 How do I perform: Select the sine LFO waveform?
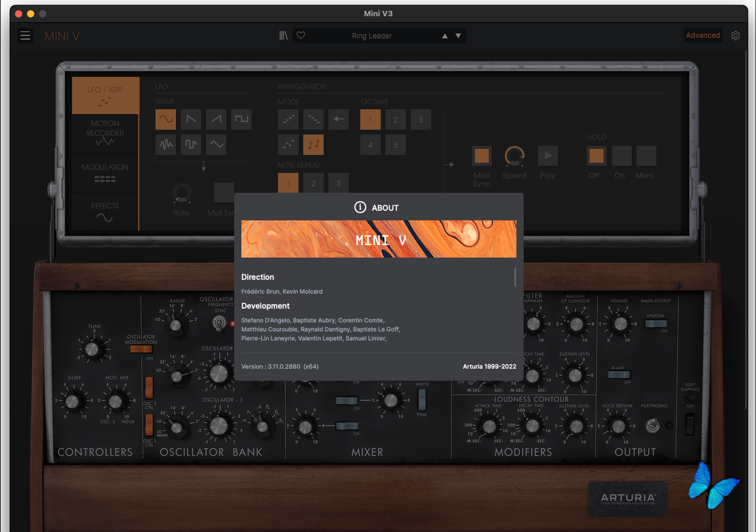point(166,119)
